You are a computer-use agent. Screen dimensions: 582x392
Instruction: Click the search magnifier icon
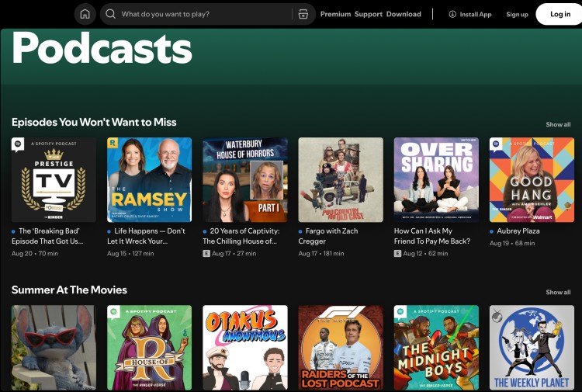pyautogui.click(x=110, y=14)
